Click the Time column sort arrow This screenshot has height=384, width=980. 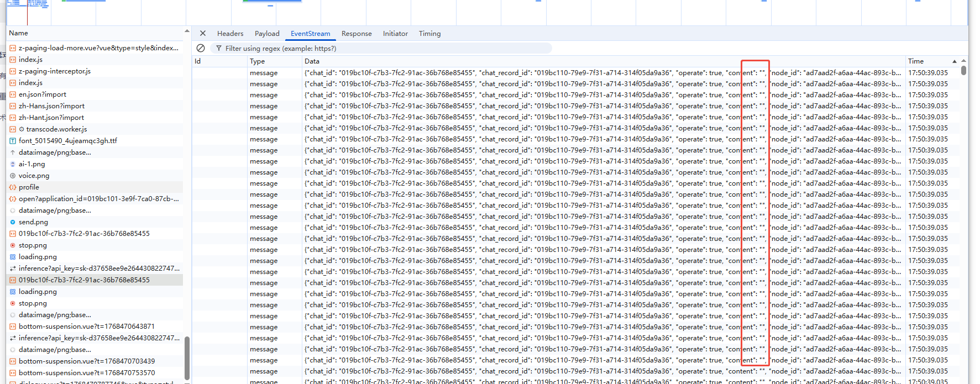pos(954,61)
